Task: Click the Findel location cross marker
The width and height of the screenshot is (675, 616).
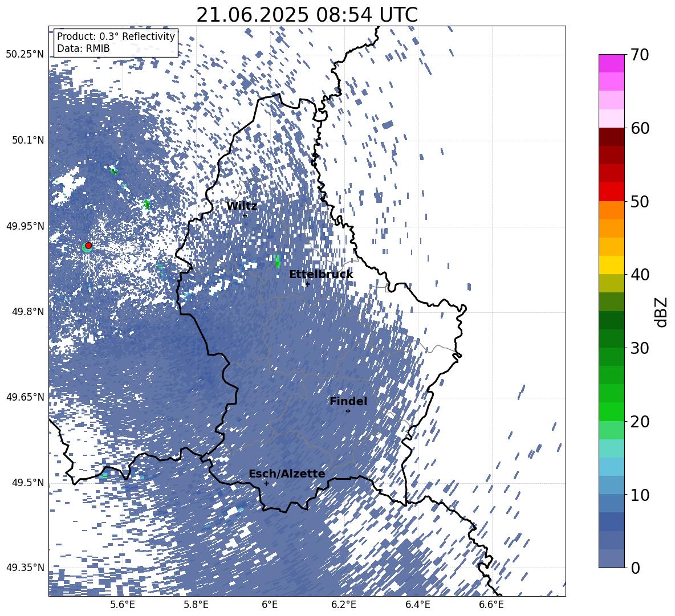Action: point(348,411)
